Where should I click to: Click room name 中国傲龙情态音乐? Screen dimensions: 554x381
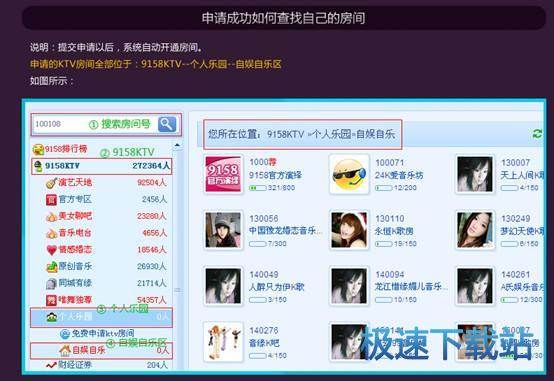coord(285,231)
